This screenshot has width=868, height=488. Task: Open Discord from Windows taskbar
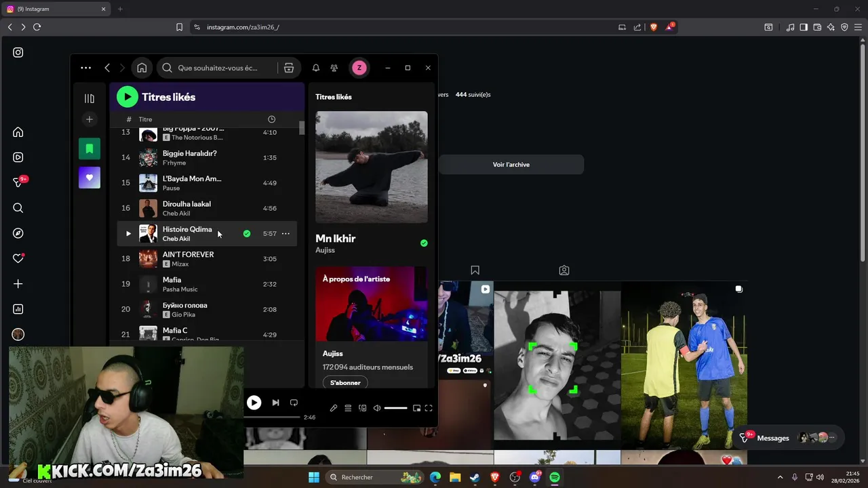(535, 477)
